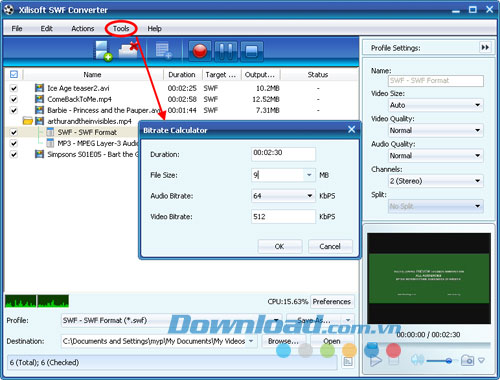Click the Add File toolbar icon

(103, 51)
